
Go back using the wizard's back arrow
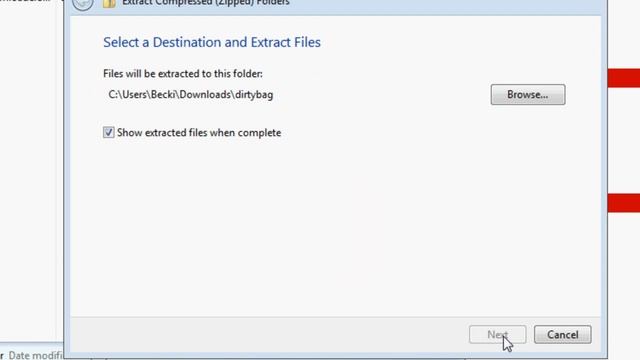click(x=83, y=4)
